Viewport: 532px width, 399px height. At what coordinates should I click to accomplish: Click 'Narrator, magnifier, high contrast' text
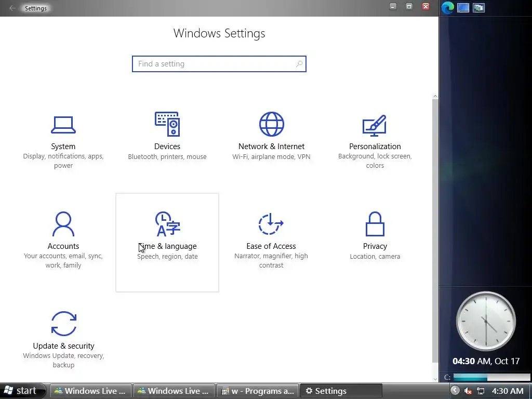coord(271,261)
